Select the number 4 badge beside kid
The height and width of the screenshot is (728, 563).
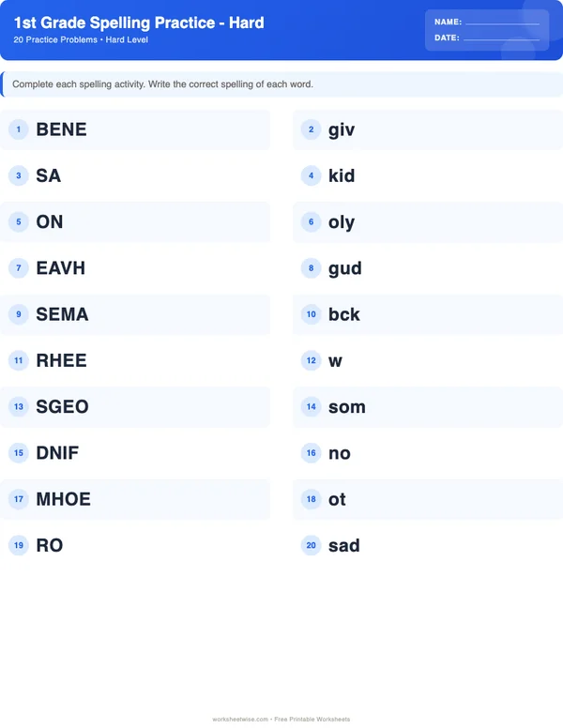311,175
